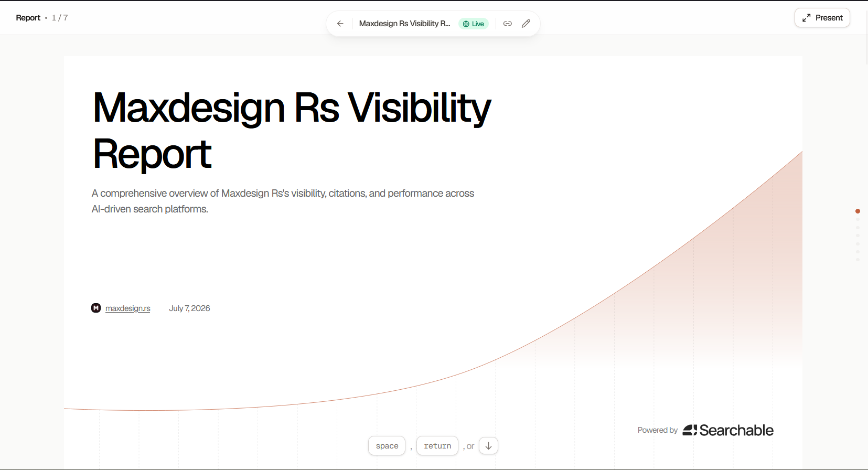Click the Maxdesign Rs Visibility R... title
The width and height of the screenshot is (868, 470).
tap(404, 24)
